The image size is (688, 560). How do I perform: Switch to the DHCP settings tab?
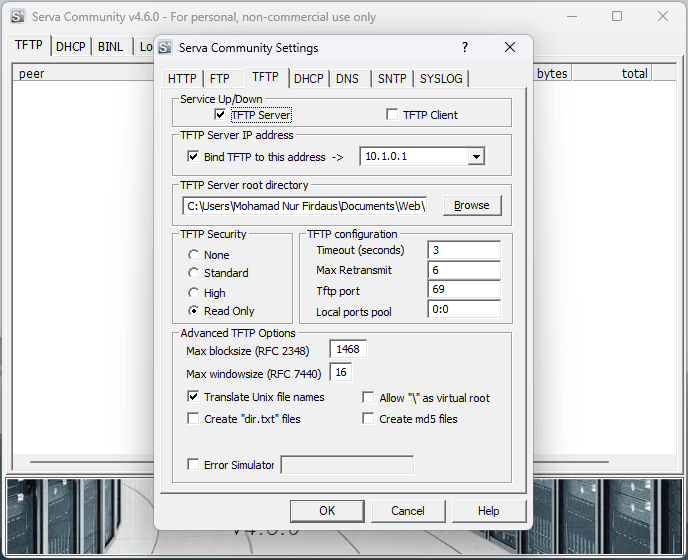[x=309, y=79]
